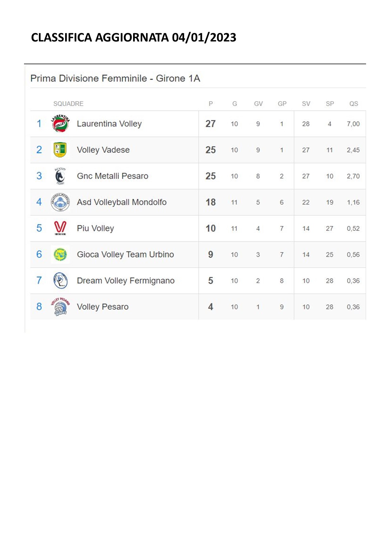Open the Laurentina Volley team name

109,124
